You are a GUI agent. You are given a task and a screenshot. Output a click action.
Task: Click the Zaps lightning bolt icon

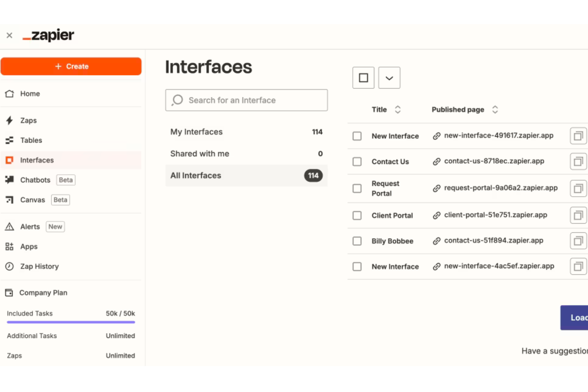[x=10, y=120]
